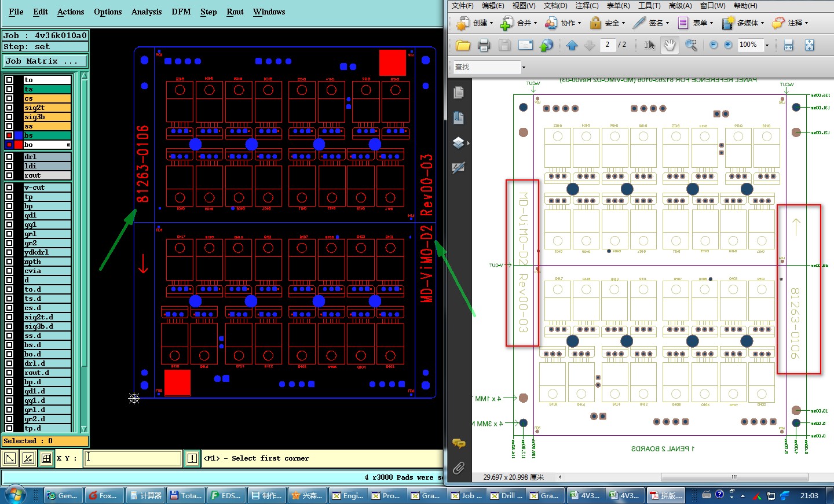The height and width of the screenshot is (504, 834).
Task: Open the Layers panel icon in PDF sidebar
Action: (x=459, y=142)
